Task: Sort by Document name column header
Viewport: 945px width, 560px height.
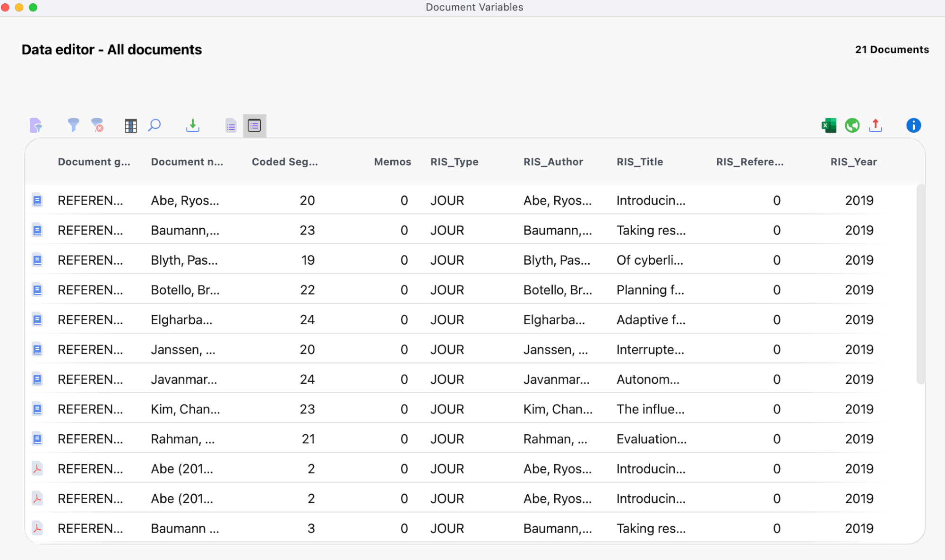Action: (187, 162)
